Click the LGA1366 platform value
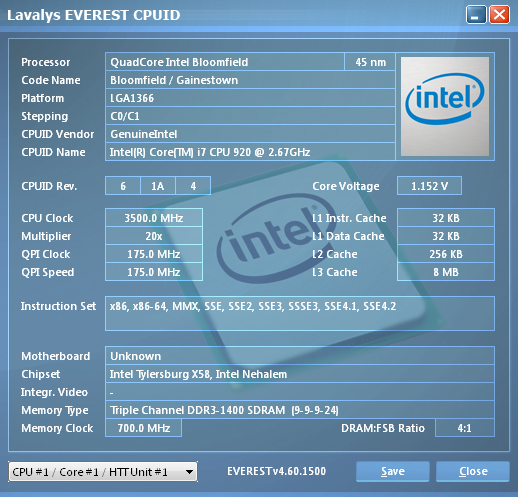Viewport: 518px width, 497px height. (250, 98)
